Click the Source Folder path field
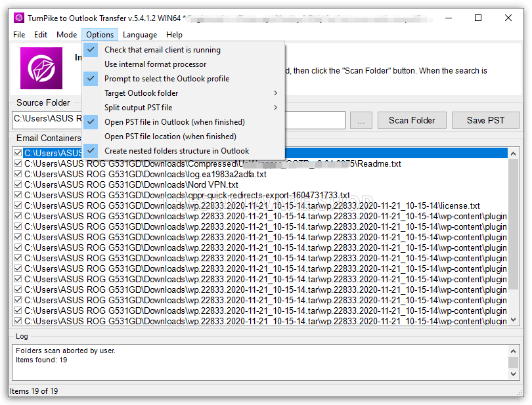The height and width of the screenshot is (405, 532). pyautogui.click(x=46, y=120)
